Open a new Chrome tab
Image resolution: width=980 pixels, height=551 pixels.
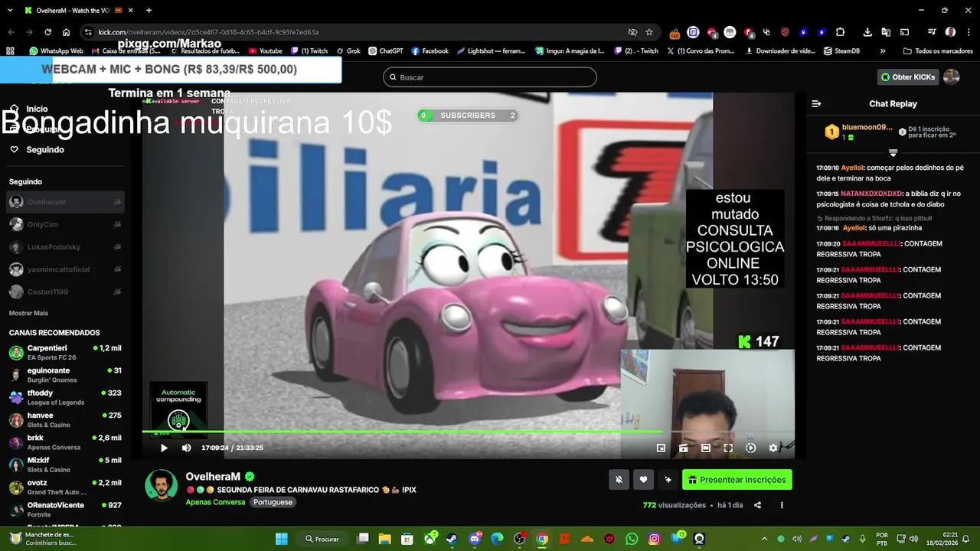(149, 11)
